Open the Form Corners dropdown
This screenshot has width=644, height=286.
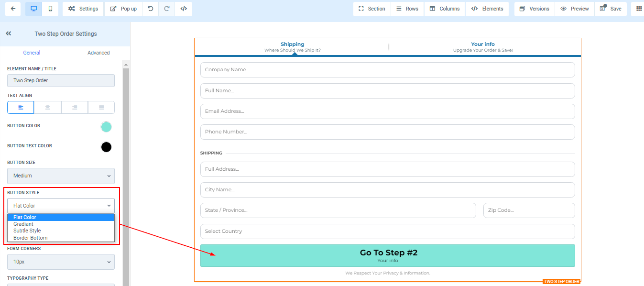pos(61,262)
